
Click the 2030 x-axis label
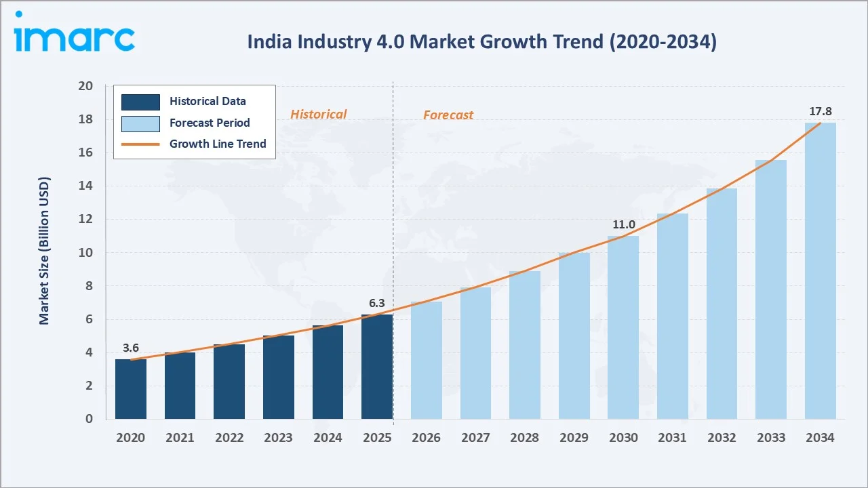click(623, 438)
